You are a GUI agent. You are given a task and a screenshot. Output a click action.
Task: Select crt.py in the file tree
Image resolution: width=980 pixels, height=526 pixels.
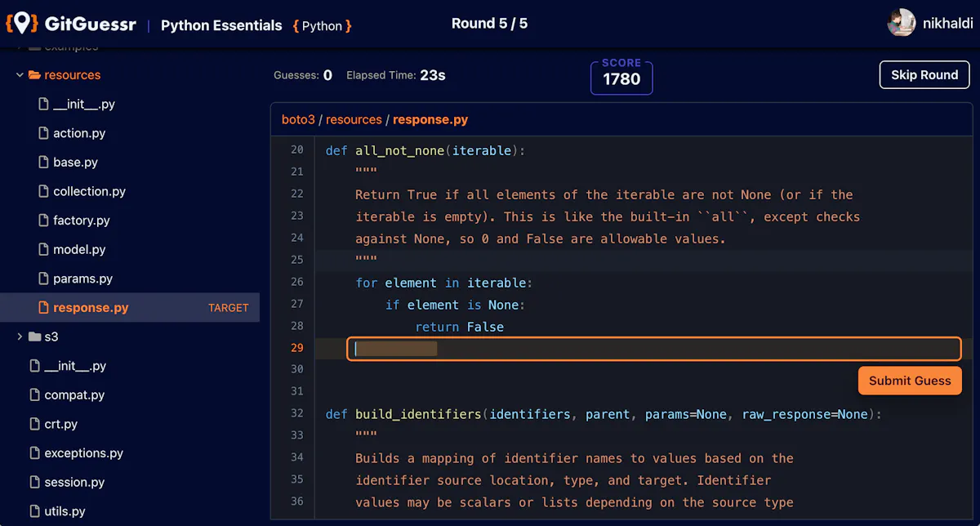60,424
